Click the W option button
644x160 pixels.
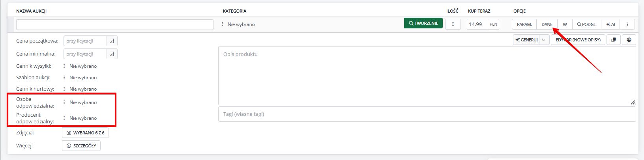click(x=565, y=24)
